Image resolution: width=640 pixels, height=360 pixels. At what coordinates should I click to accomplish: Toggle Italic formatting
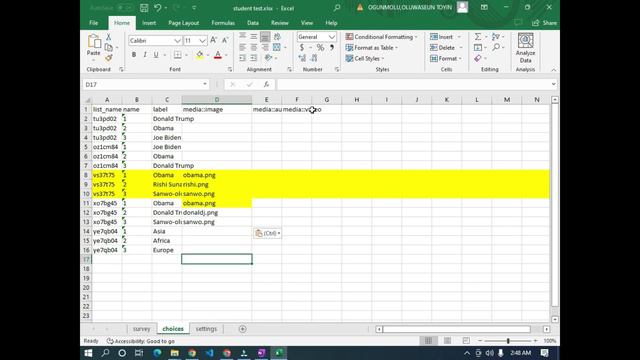pyautogui.click(x=144, y=55)
